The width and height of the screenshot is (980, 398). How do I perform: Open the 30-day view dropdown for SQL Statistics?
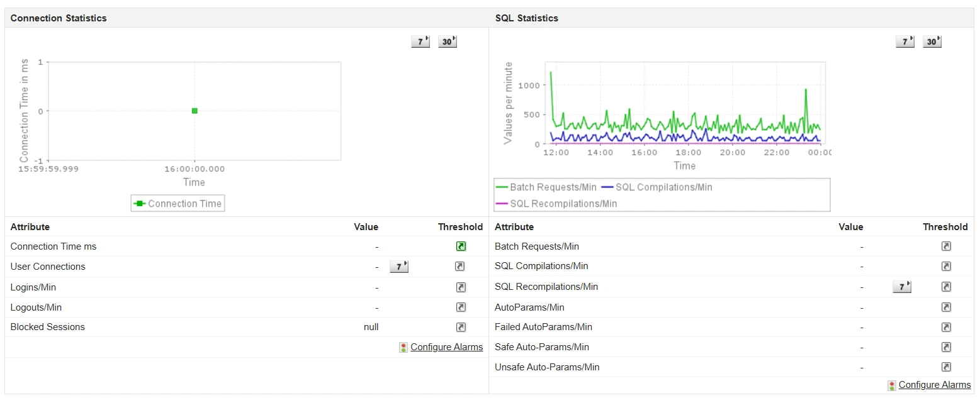coord(932,40)
